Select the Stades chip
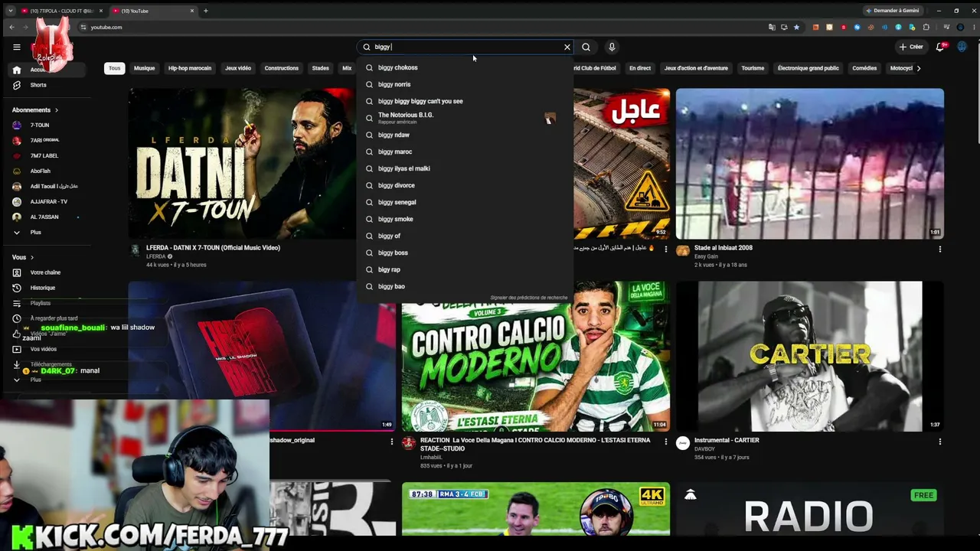Screen dimensions: 980x551 point(320,68)
